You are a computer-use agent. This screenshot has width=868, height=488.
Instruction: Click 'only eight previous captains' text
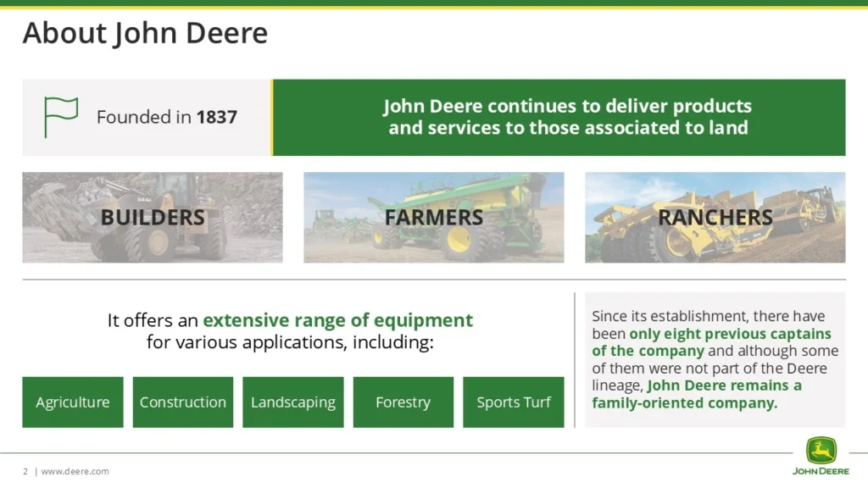pyautogui.click(x=730, y=334)
